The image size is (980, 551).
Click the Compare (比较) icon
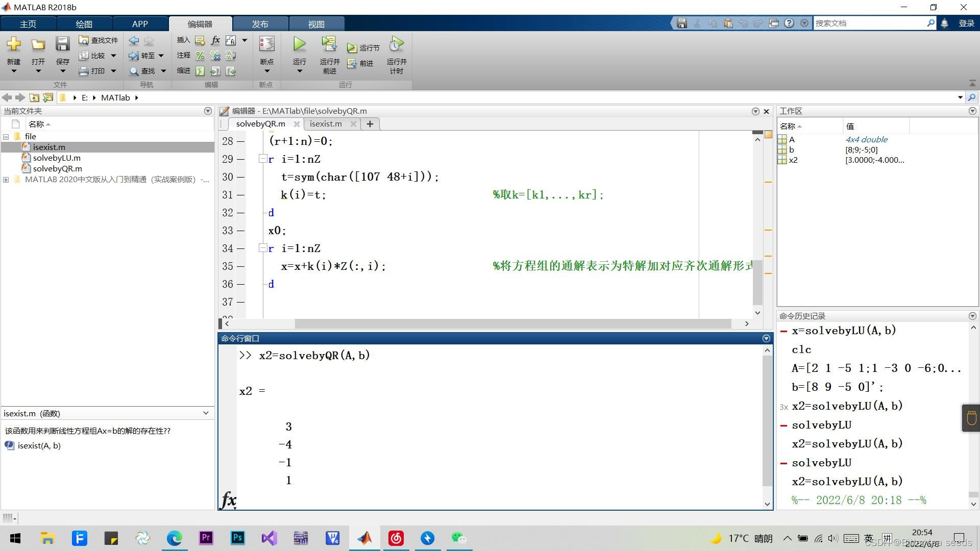[x=84, y=56]
